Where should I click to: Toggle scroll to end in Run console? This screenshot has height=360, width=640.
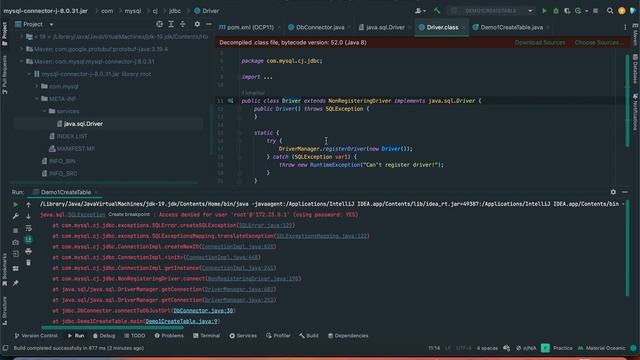click(28, 240)
